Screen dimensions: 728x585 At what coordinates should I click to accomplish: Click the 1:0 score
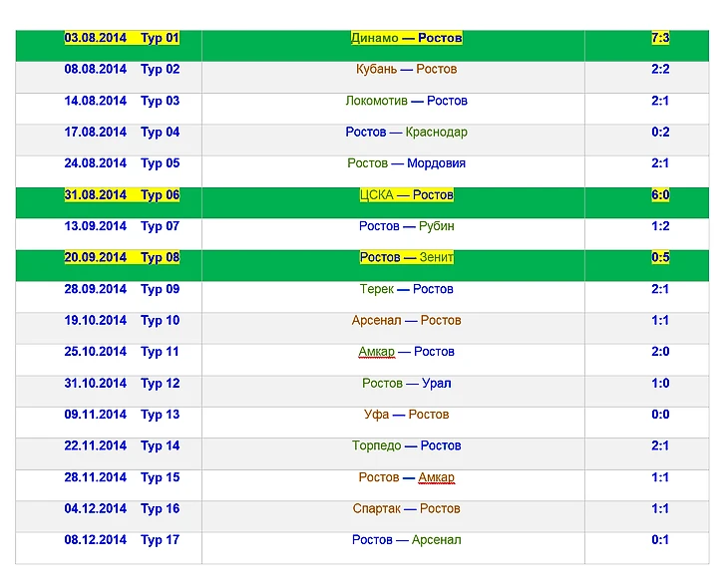(x=660, y=384)
